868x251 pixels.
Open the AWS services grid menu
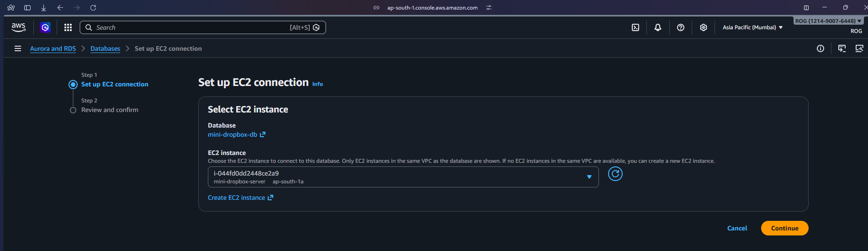point(68,27)
